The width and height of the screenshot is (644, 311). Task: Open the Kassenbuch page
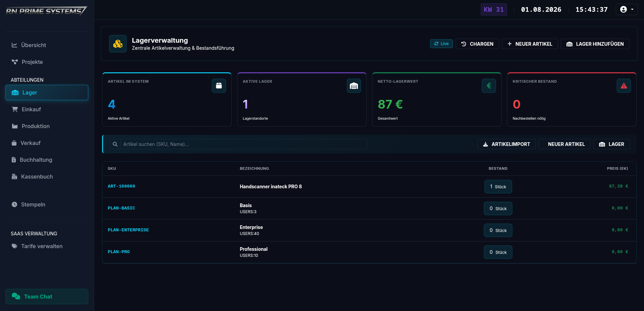pos(47,177)
